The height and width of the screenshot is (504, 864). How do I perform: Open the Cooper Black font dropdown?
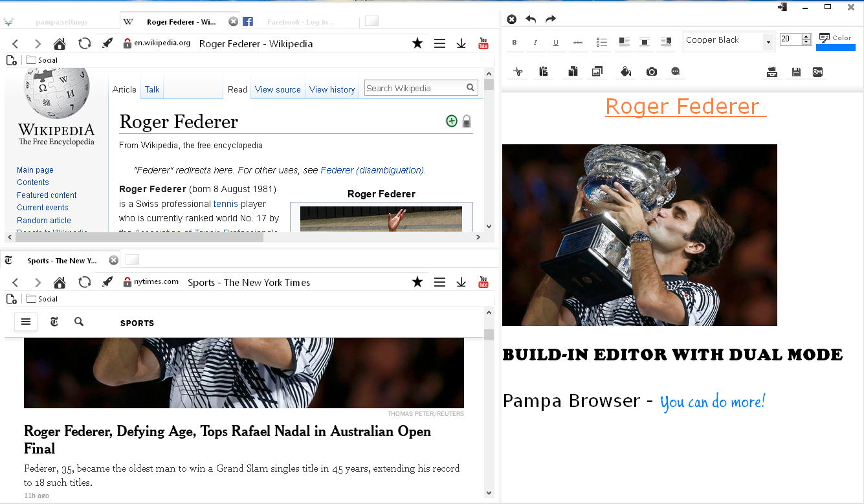(x=768, y=42)
